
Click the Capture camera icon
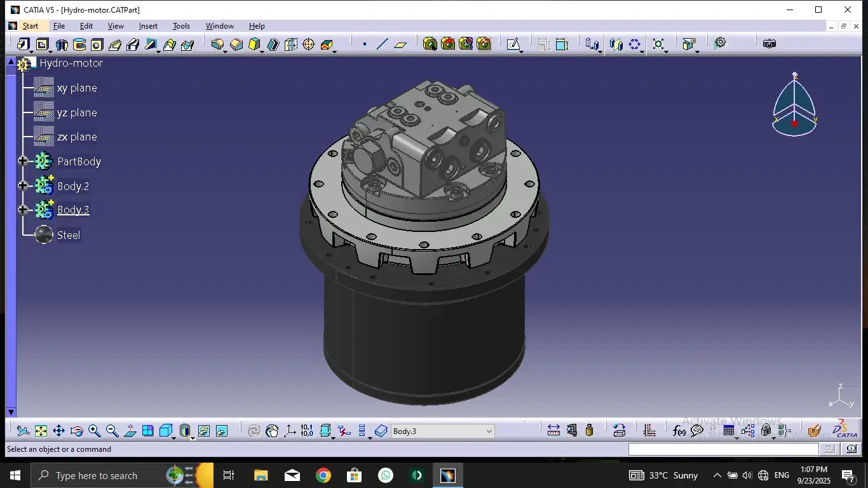(x=769, y=44)
